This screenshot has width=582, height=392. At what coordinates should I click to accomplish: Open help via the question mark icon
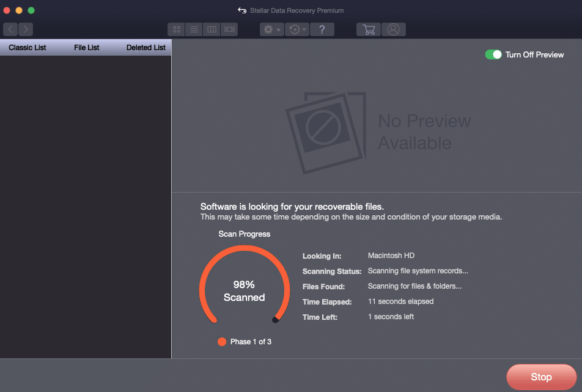tap(322, 29)
